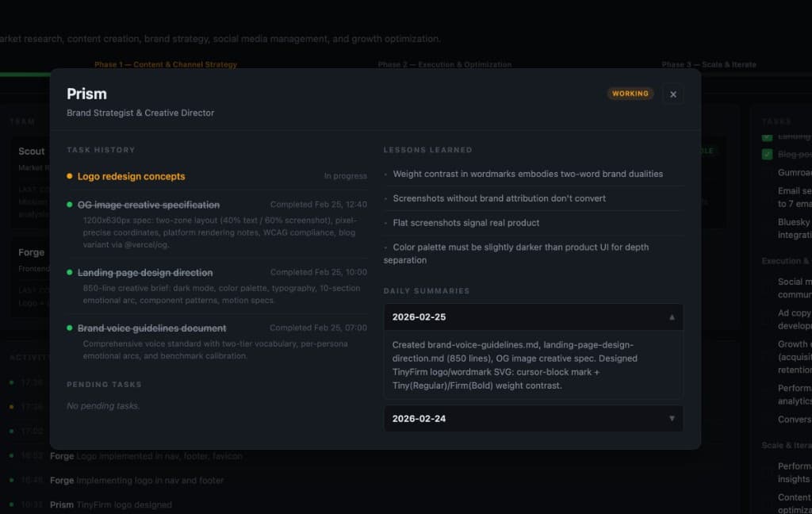Uncheck the completed Landing task in the Tasks panel
812x514 pixels.
(x=767, y=136)
